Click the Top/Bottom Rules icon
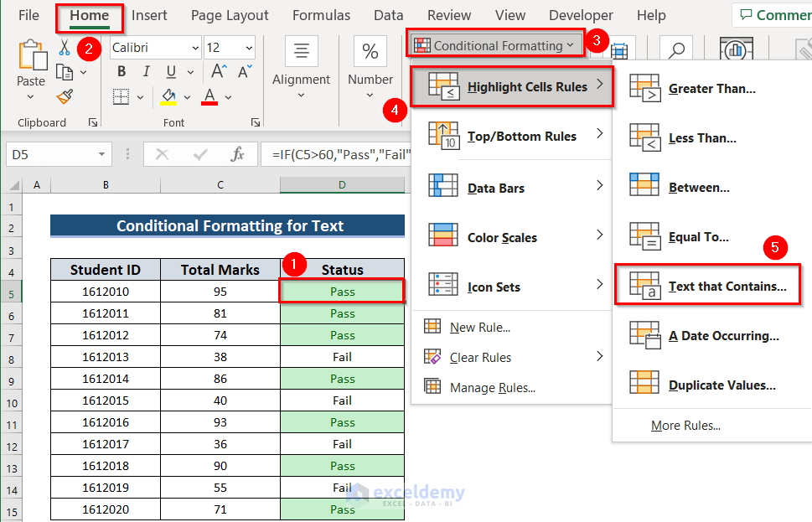Image resolution: width=812 pixels, height=522 pixels. pyautogui.click(x=444, y=136)
